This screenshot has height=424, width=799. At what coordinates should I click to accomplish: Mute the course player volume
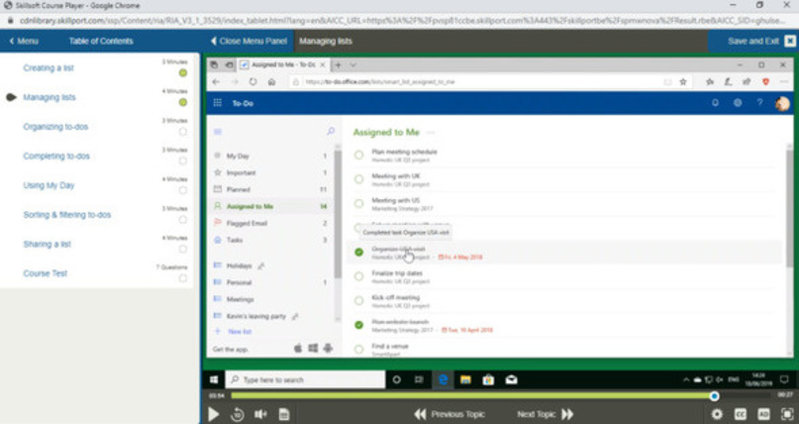click(260, 414)
